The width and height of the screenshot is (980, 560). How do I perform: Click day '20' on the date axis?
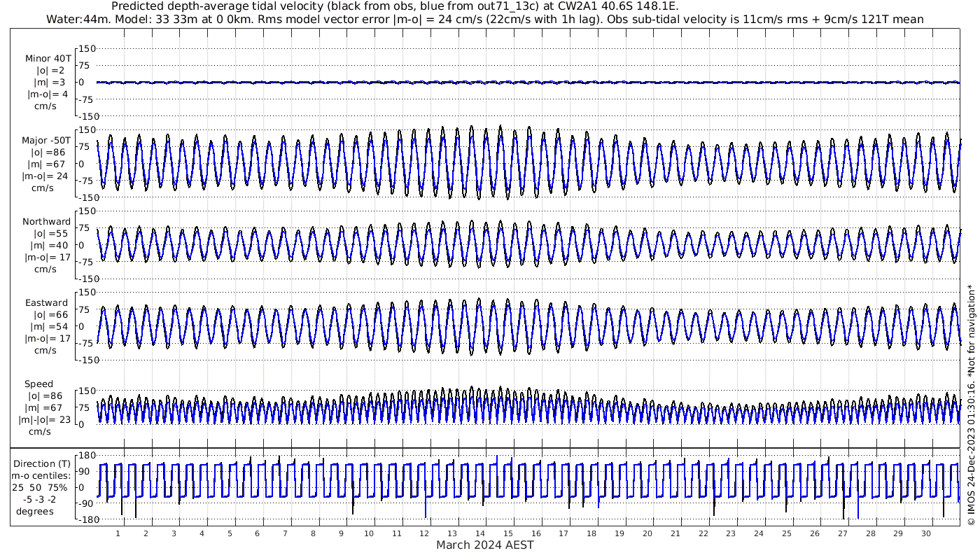[x=647, y=533]
